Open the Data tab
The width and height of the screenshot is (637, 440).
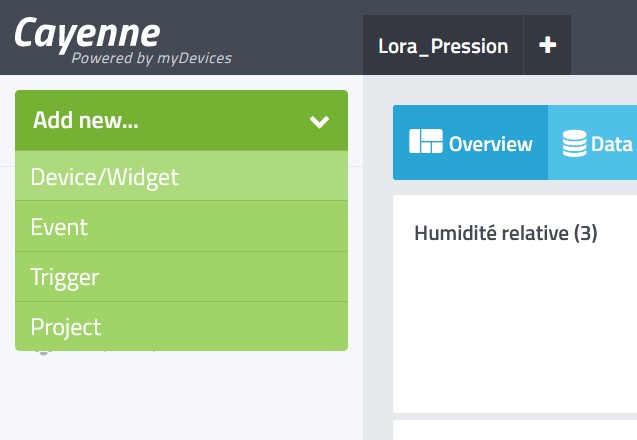592,143
